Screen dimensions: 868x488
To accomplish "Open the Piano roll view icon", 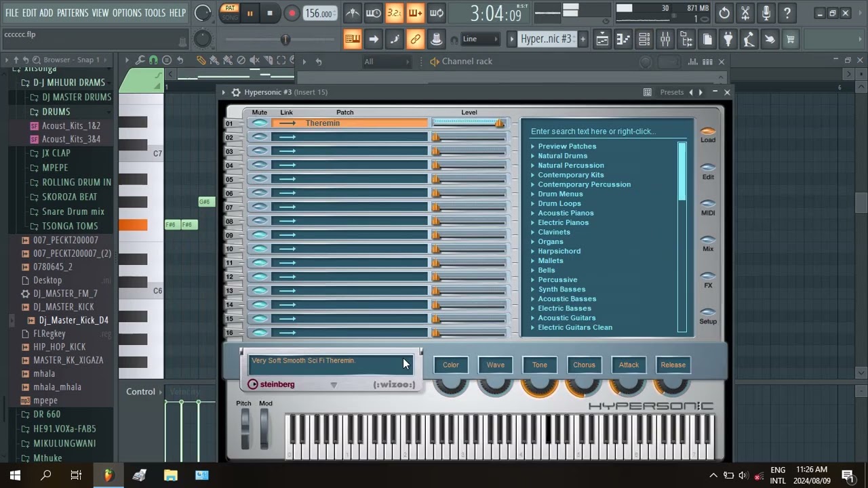I will [x=623, y=39].
